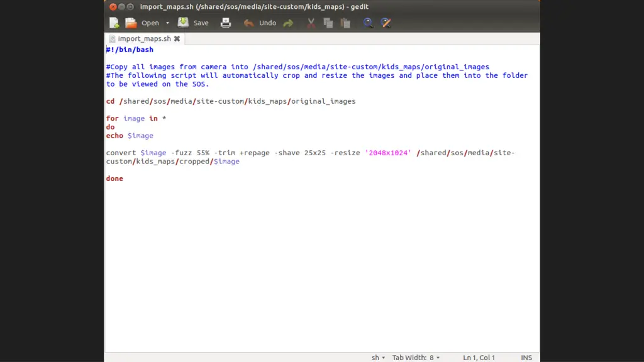The height and width of the screenshot is (362, 644).
Task: Click the '-fuzz 55%' option text
Action: click(190, 153)
